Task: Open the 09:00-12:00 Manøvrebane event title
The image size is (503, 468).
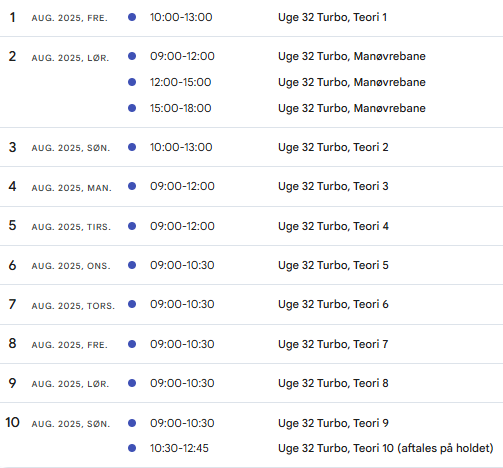Action: pyautogui.click(x=352, y=56)
